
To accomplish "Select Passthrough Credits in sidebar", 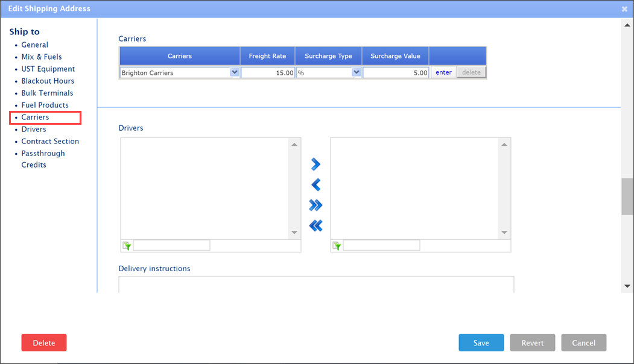I will [x=43, y=159].
